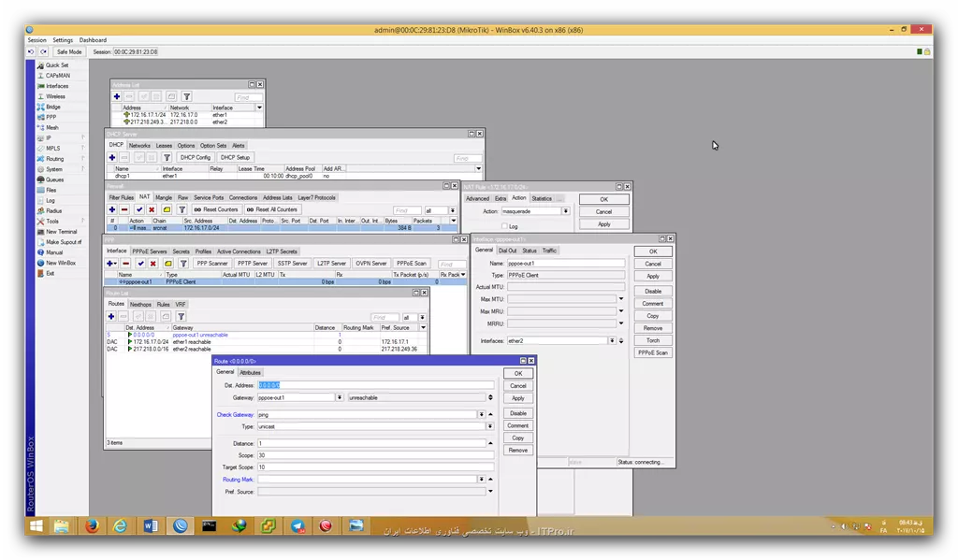Click the enable checkmark in PPP window toolbar

coord(140,264)
